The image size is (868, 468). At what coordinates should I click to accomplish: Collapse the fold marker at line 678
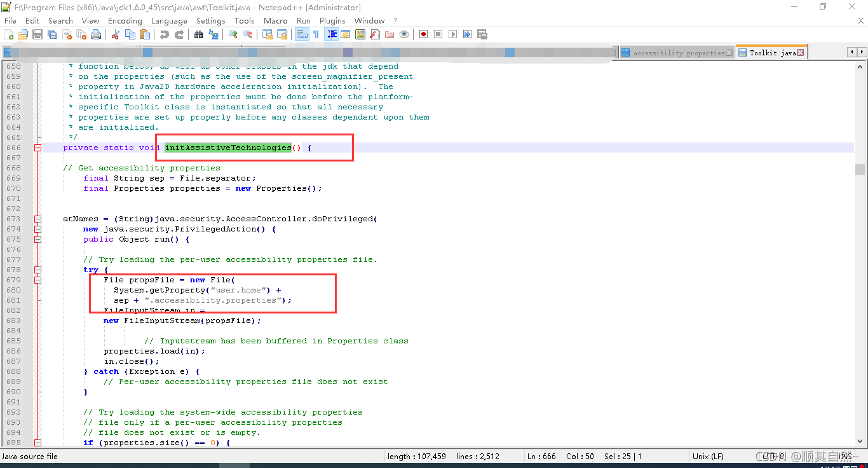tap(37, 269)
